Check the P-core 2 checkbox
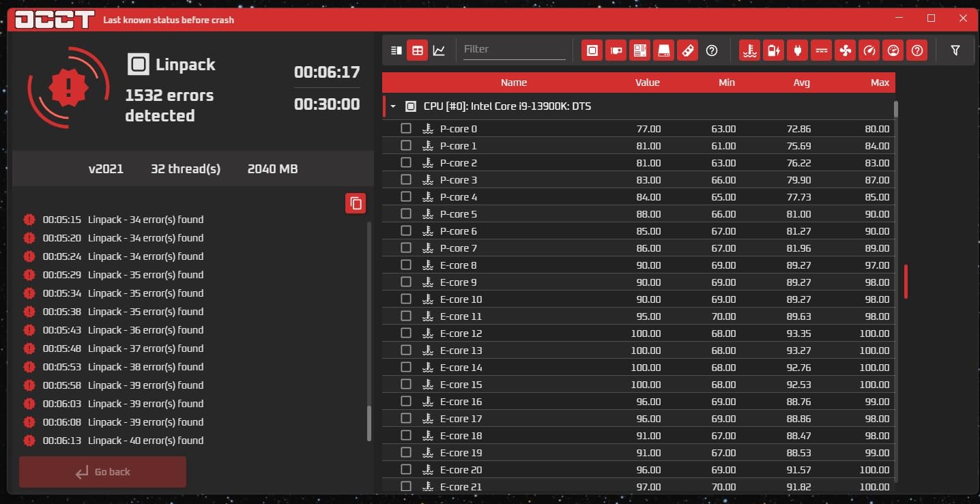 point(406,163)
